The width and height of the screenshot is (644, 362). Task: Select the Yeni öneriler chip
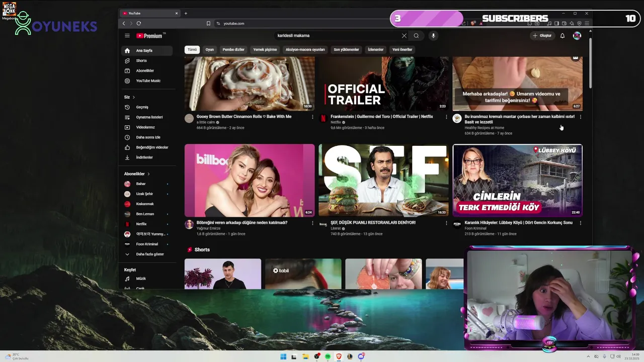click(402, 50)
